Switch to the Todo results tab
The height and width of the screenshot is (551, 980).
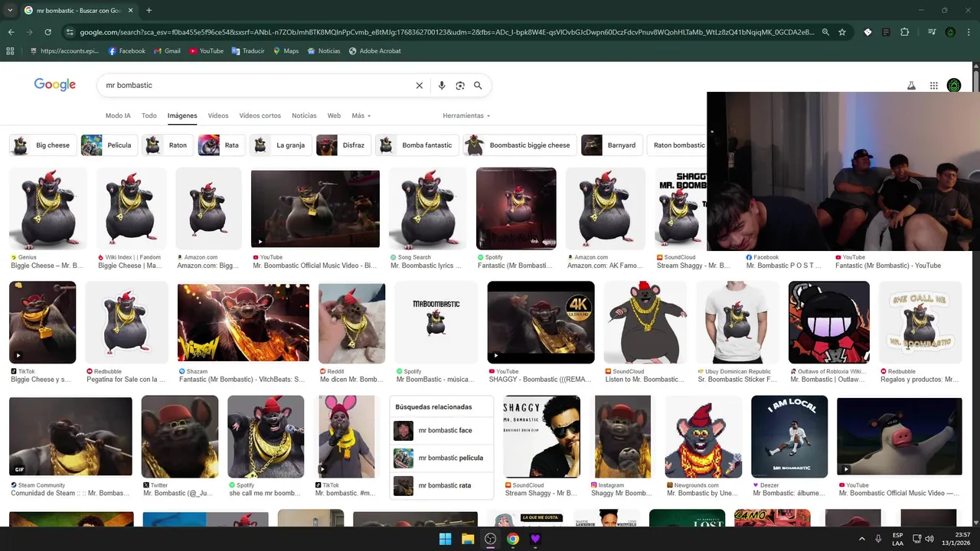(149, 116)
